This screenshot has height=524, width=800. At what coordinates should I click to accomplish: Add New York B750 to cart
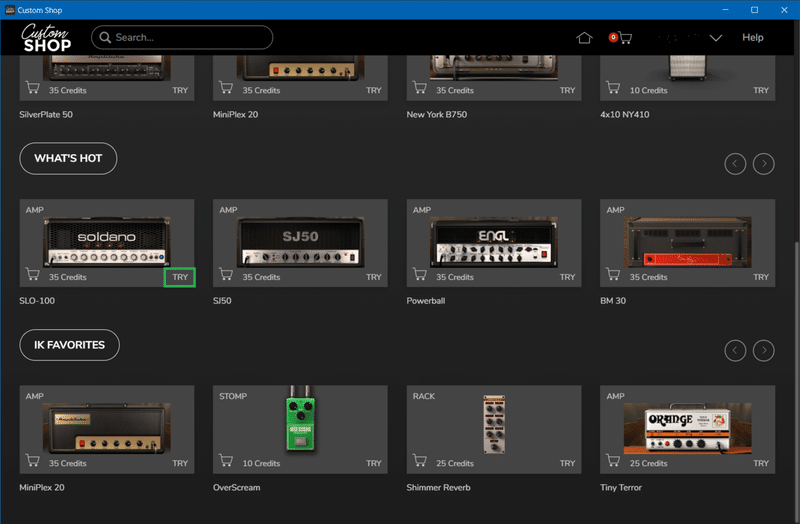click(x=420, y=88)
